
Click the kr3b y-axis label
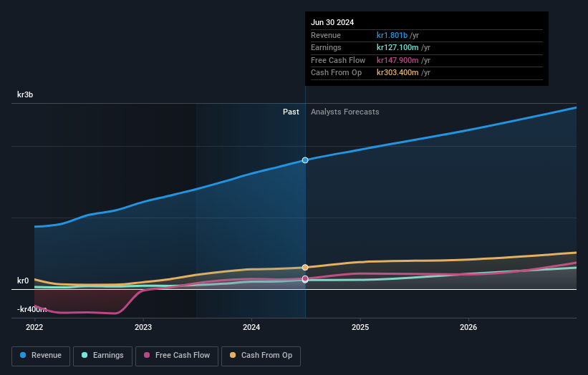pos(25,94)
